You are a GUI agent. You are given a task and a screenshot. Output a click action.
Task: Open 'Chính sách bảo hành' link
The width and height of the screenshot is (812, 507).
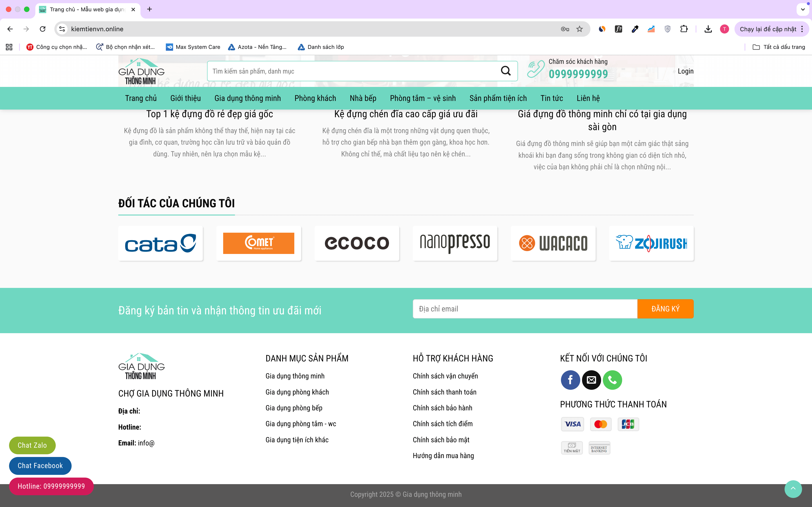click(442, 408)
